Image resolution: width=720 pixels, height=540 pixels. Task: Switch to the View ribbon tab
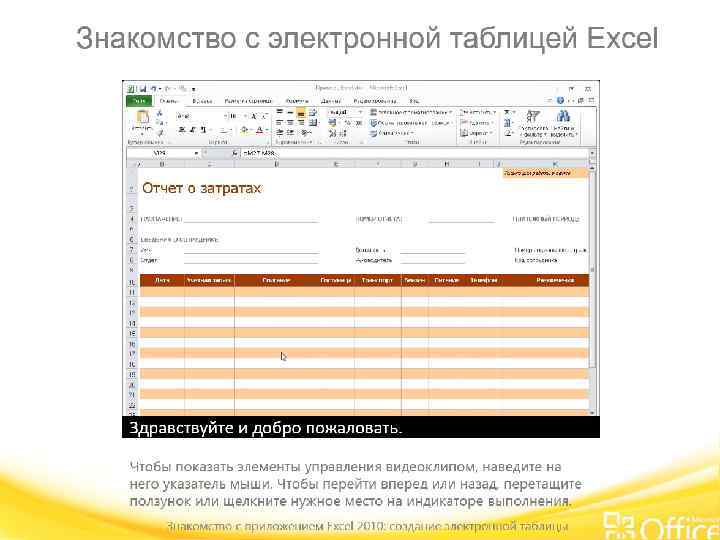[x=415, y=101]
